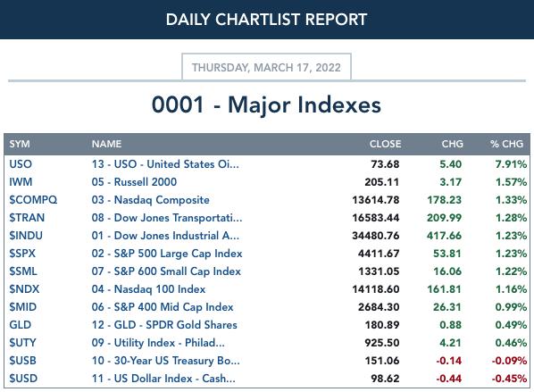This screenshot has width=534, height=392.
Task: Sort table by the SYM column header
Action: (20, 144)
